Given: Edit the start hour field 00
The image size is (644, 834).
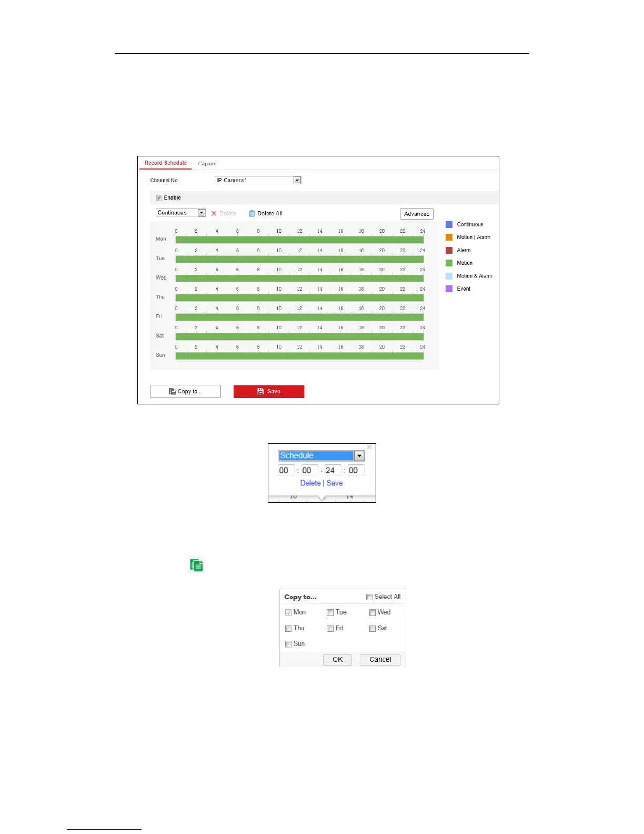Looking at the screenshot, I should click(x=286, y=471).
